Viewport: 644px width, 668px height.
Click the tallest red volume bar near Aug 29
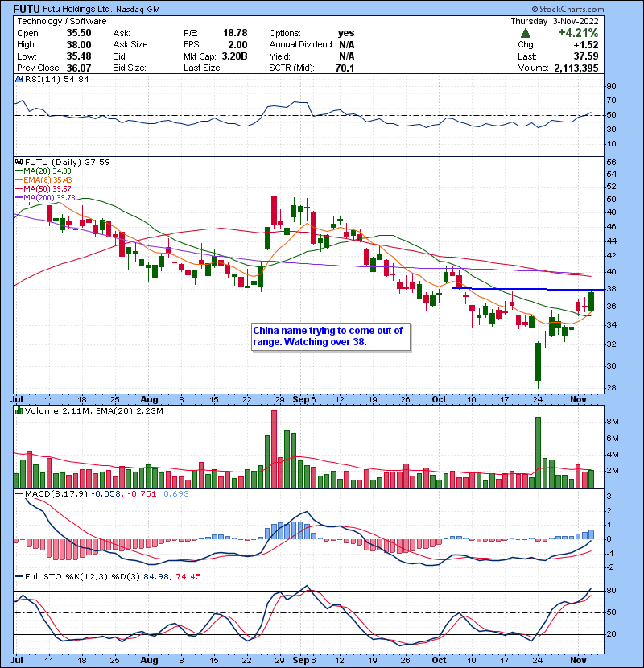tap(274, 449)
